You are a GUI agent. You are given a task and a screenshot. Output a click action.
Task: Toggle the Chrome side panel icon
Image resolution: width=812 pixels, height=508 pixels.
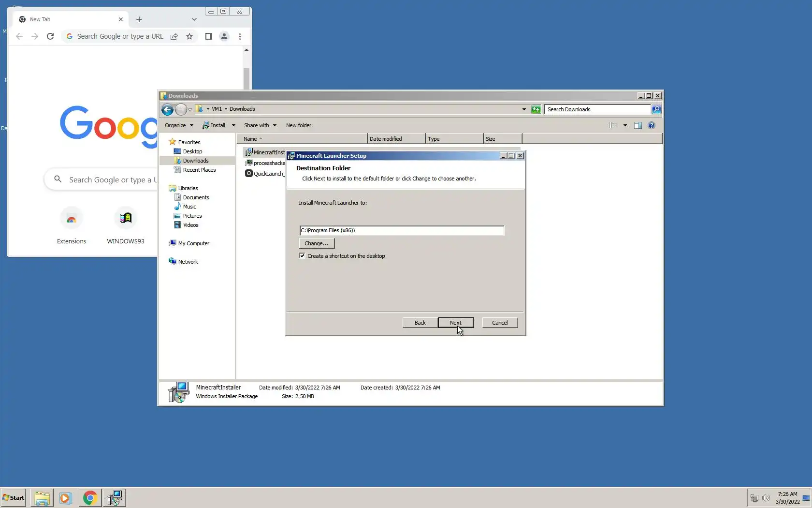click(209, 36)
